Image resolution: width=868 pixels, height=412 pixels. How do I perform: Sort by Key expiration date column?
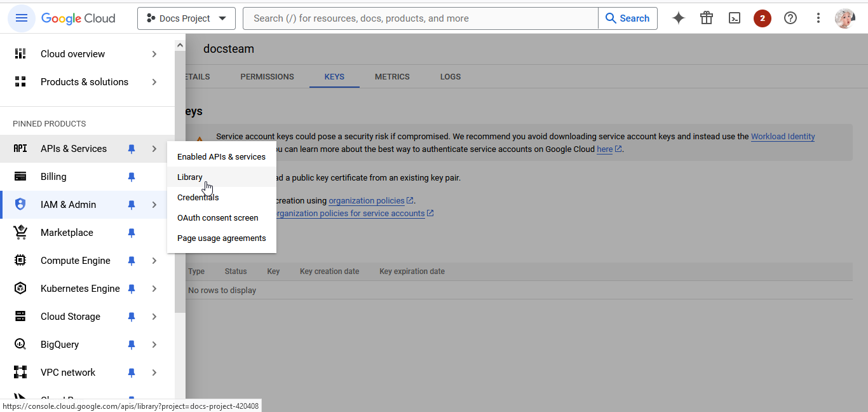coord(412,271)
